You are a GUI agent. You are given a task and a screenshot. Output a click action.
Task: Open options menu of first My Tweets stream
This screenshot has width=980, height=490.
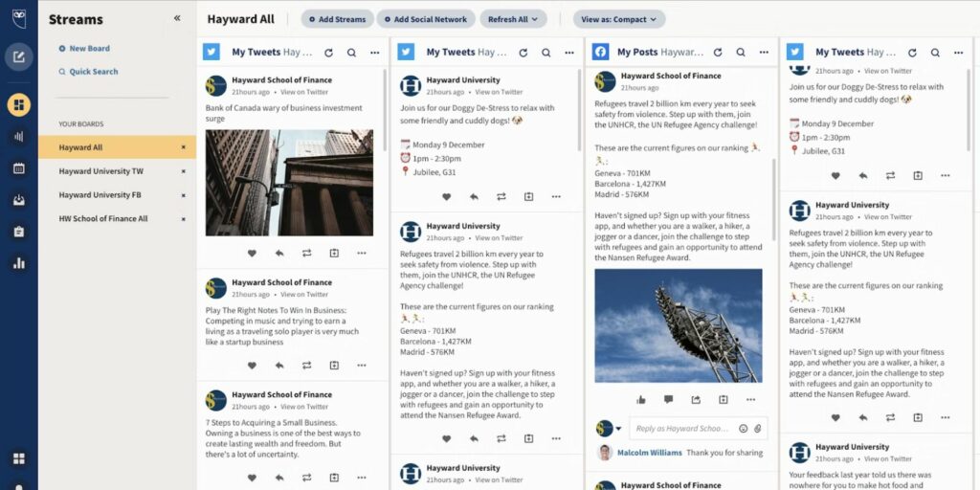[374, 54]
